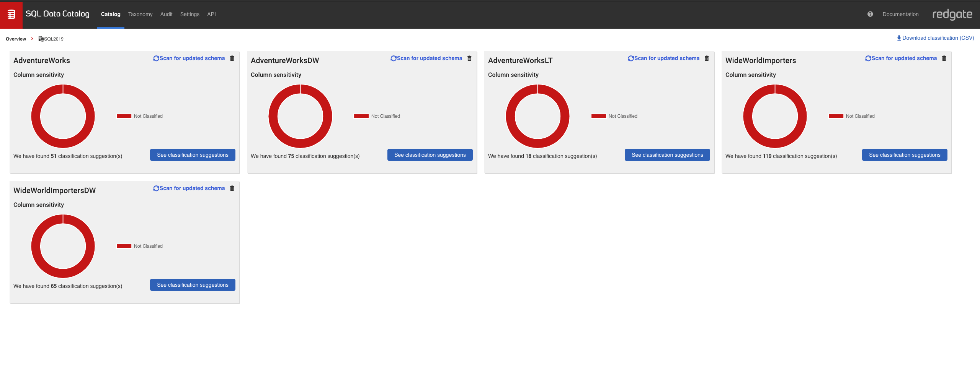
Task: See classification suggestions for AdventureWorks
Action: pyautogui.click(x=193, y=154)
